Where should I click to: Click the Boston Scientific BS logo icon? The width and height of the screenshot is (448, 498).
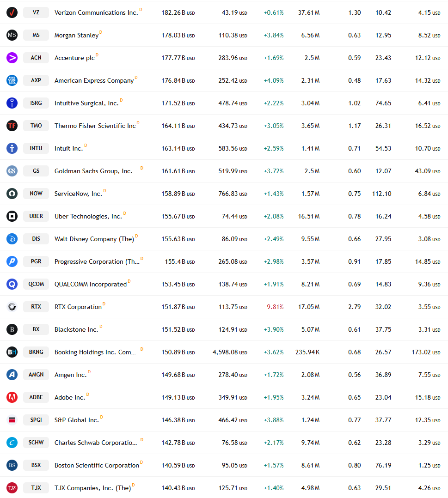12,465
